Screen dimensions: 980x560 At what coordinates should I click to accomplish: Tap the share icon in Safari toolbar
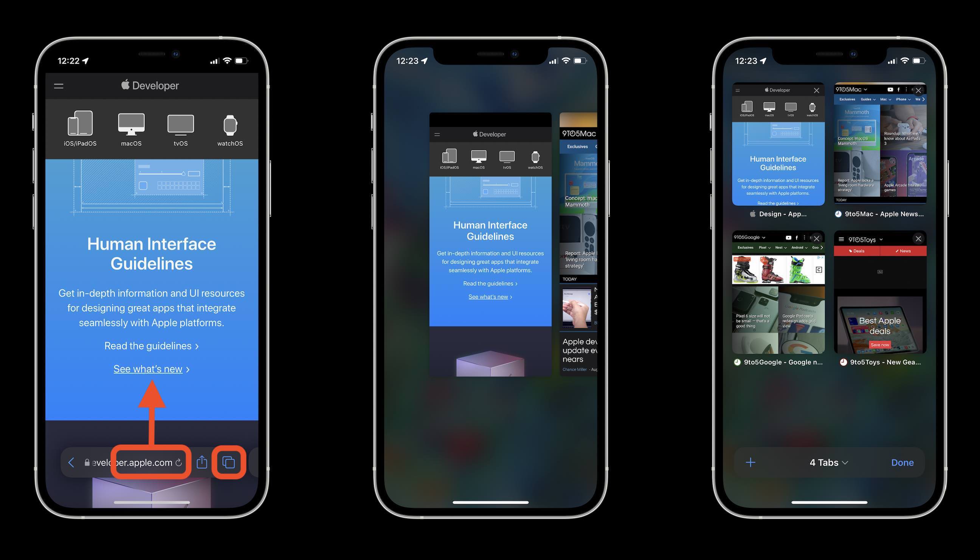tap(202, 463)
